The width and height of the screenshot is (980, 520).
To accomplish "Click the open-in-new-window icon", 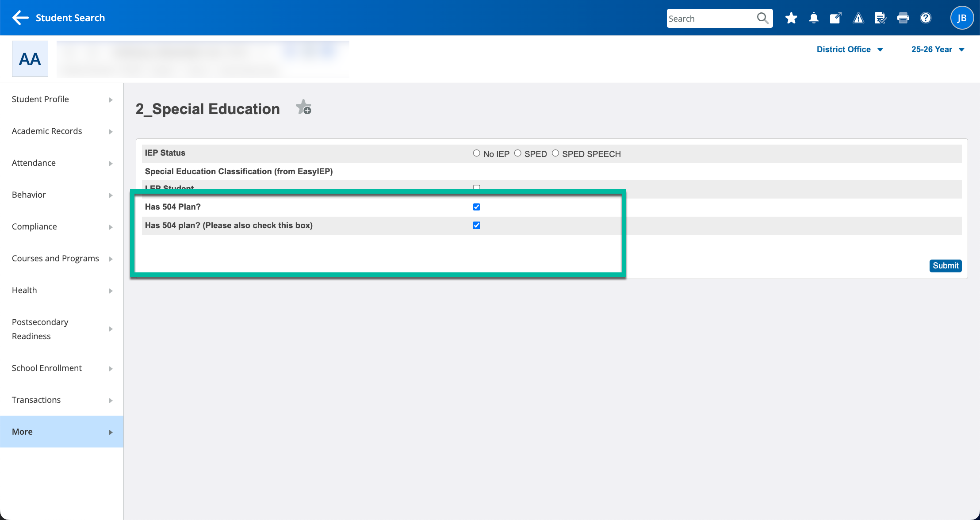I will 835,18.
